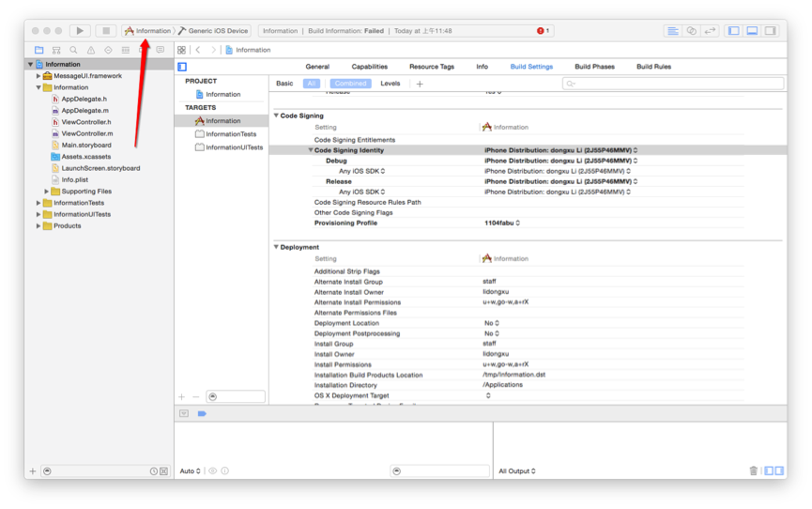
Task: Click the Run (play) button
Action: coord(80,31)
